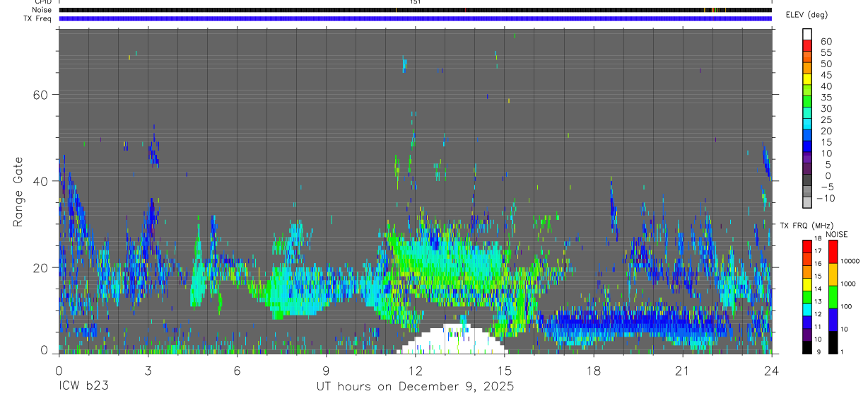This screenshot has width=868, height=401.
Task: Click the '10000' label on NOISE legend
Action: (x=849, y=262)
